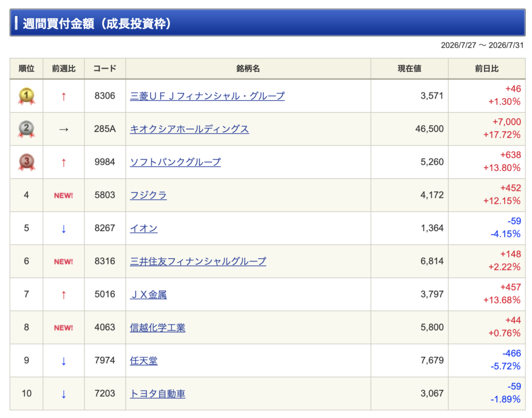Image resolution: width=532 pixels, height=418 pixels.
Task: Click the +13.80% change value
Action: click(x=502, y=168)
